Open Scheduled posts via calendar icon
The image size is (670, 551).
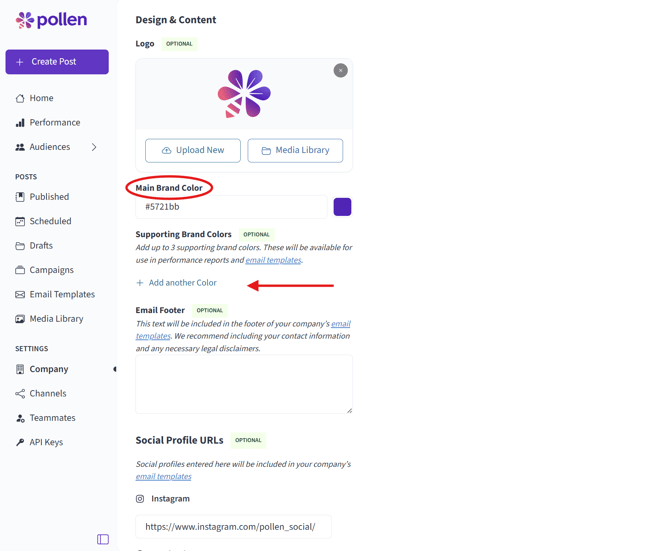pyautogui.click(x=20, y=221)
